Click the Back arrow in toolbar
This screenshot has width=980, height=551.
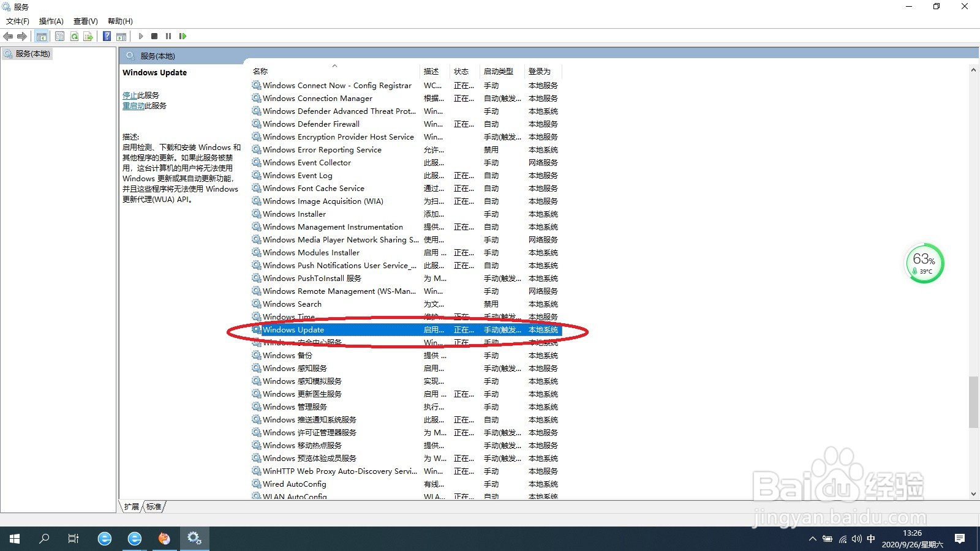pyautogui.click(x=8, y=36)
